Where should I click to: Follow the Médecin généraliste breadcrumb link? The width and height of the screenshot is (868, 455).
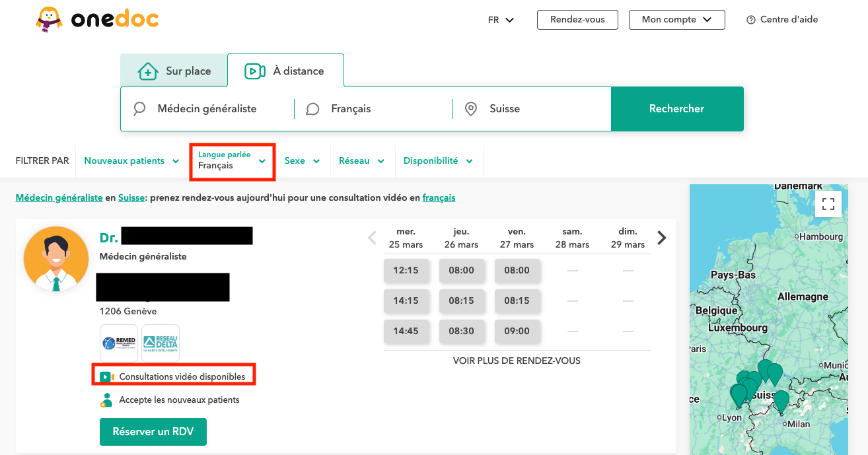point(59,197)
